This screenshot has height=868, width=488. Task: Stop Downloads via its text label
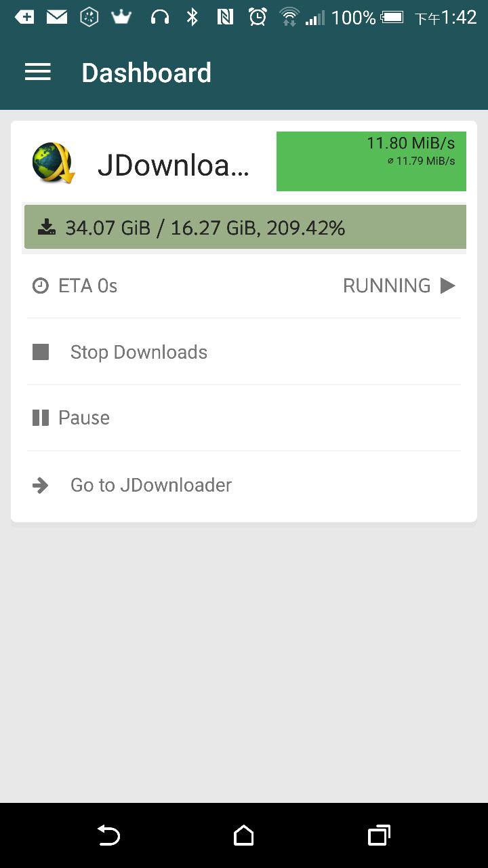coord(139,352)
